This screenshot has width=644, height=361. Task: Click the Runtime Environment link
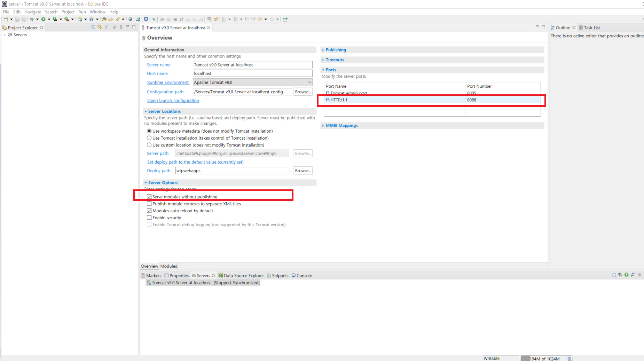pyautogui.click(x=168, y=83)
